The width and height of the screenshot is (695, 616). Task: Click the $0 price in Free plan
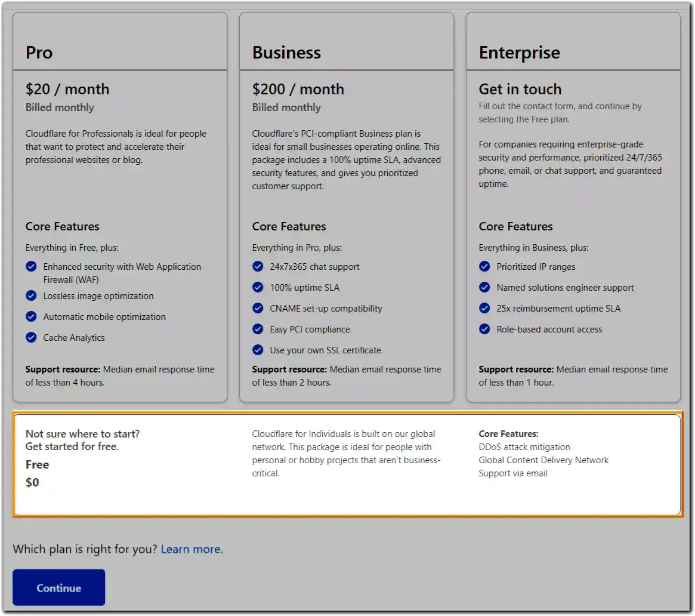[x=32, y=482]
